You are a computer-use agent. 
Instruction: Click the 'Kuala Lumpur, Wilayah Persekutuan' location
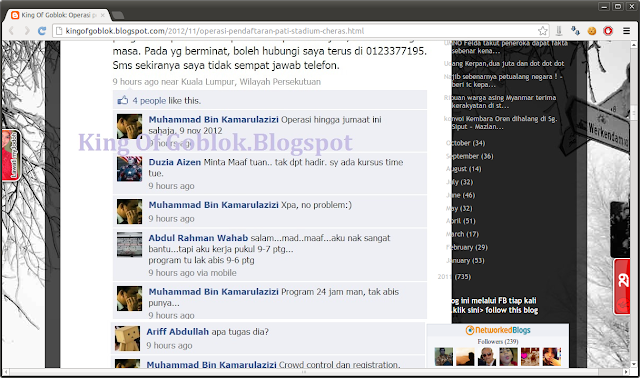click(x=251, y=82)
